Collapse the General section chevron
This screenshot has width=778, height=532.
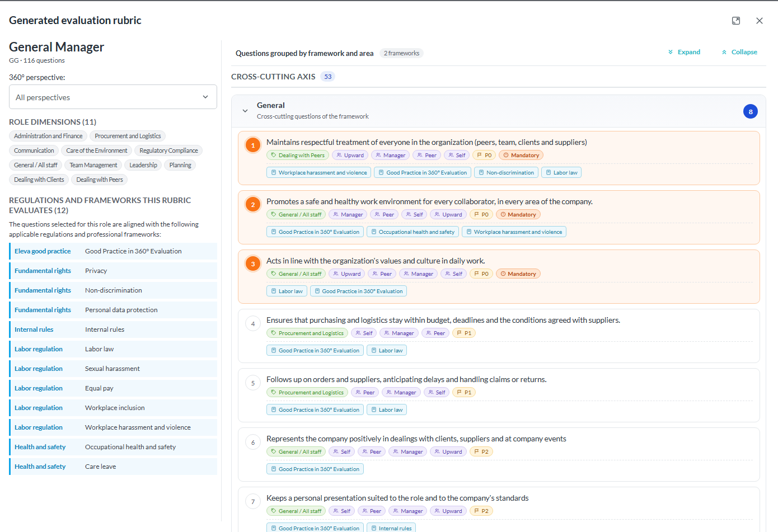point(245,111)
